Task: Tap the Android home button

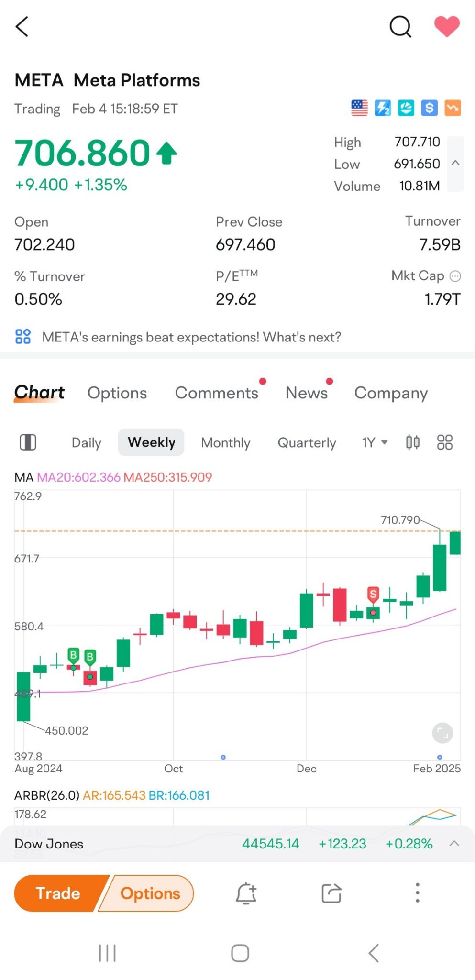Action: (240, 953)
